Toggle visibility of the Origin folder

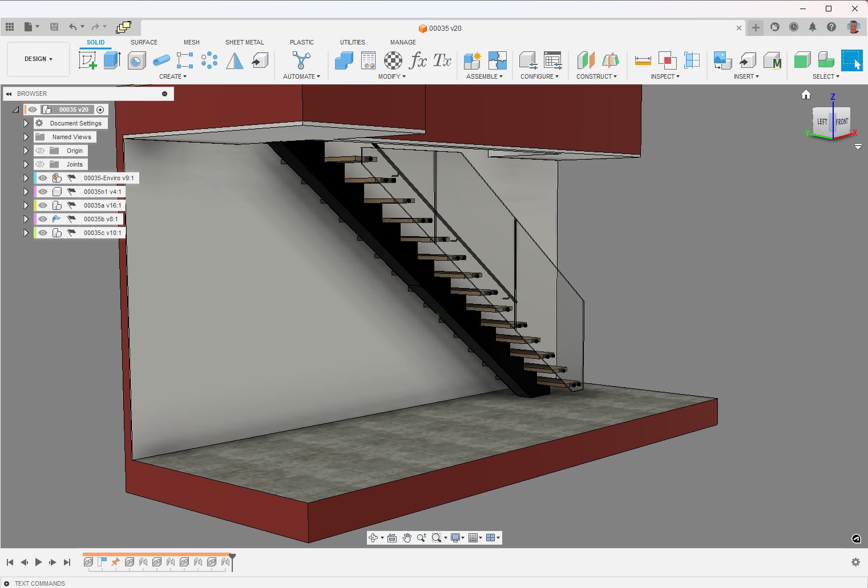coord(40,151)
